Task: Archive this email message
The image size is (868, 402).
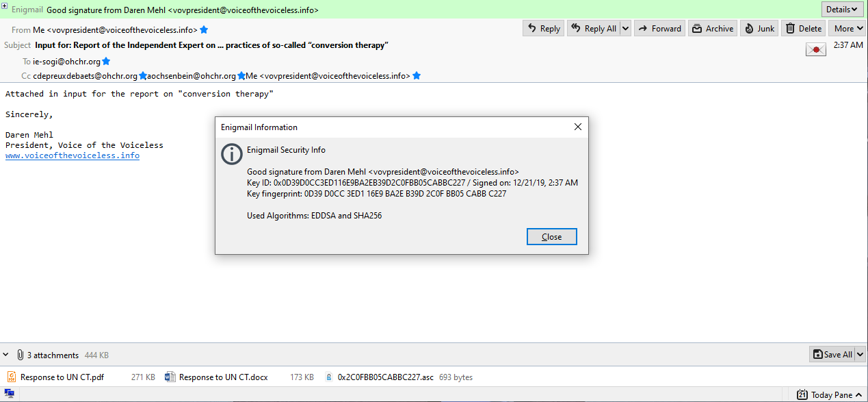Action: pyautogui.click(x=713, y=28)
